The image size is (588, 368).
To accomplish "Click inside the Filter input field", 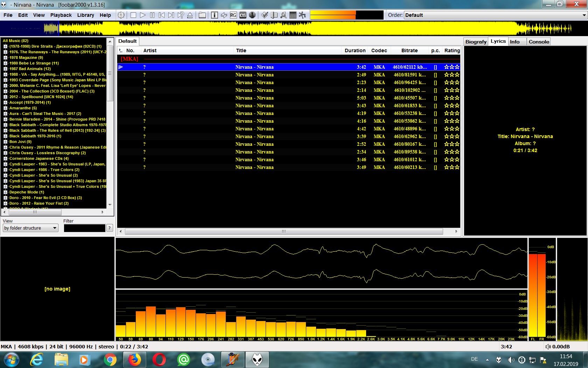I will click(84, 228).
